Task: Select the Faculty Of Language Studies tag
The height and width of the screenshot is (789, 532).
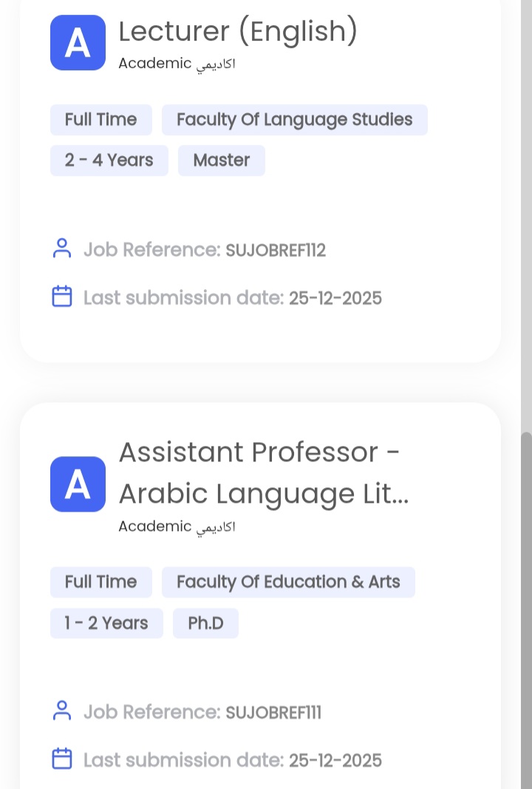Action: click(x=294, y=120)
